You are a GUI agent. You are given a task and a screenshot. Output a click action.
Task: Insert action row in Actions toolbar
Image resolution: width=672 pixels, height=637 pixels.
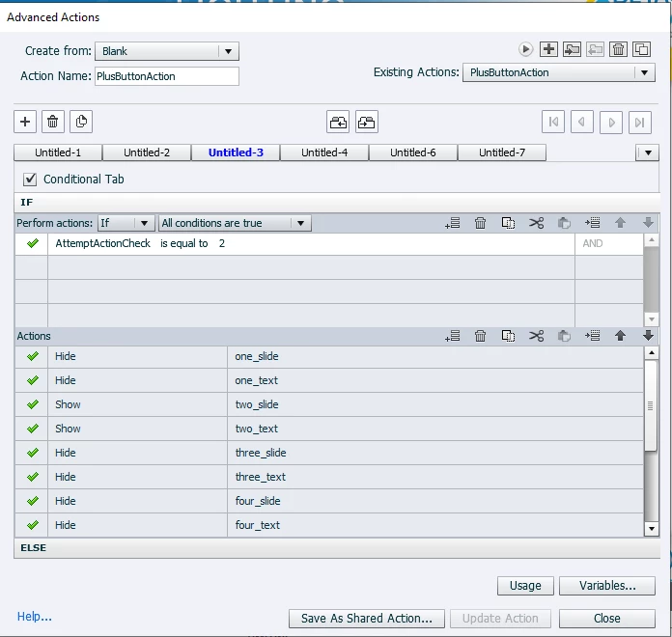pos(592,336)
